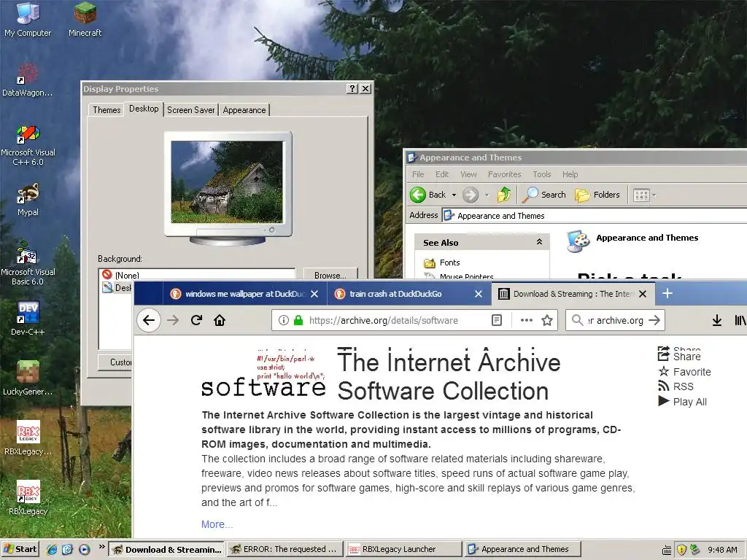The width and height of the screenshot is (747, 560).
Task: Select Microsoft Visual C++ 6.0 shortcut
Action: [x=28, y=145]
